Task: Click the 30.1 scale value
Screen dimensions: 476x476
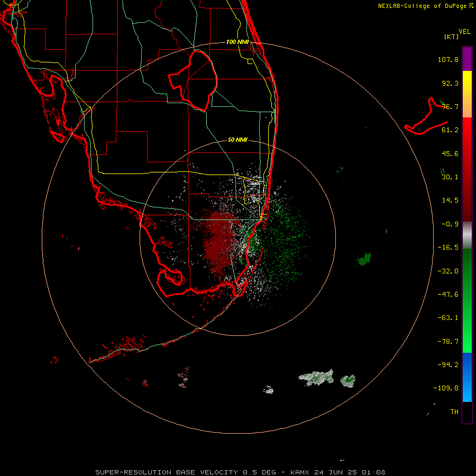Action: (450, 177)
